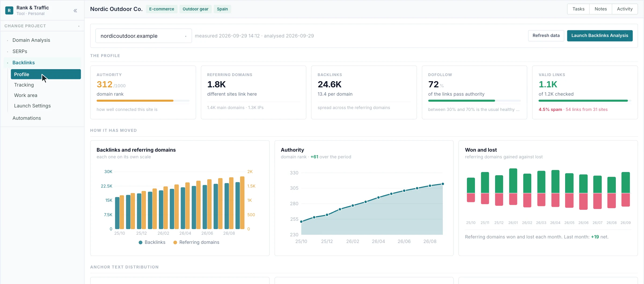
Task: Click the last data point on Authority chart
Action: click(x=443, y=184)
